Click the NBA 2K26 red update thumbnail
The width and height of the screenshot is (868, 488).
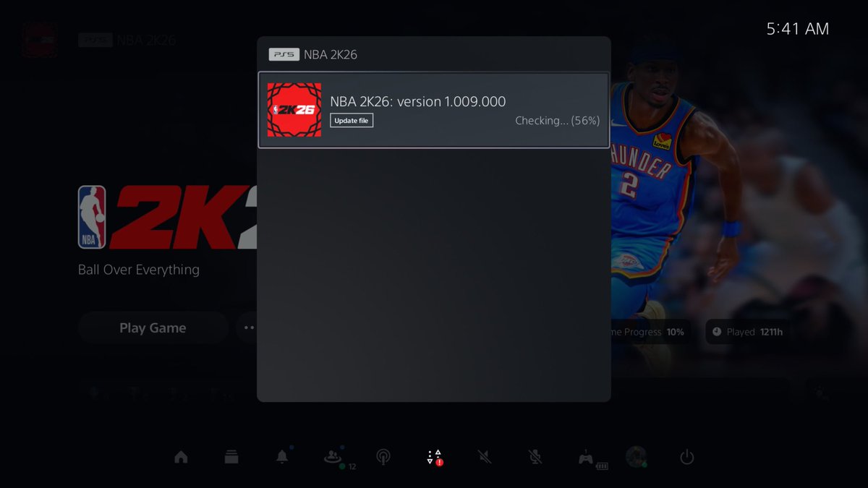click(x=294, y=110)
